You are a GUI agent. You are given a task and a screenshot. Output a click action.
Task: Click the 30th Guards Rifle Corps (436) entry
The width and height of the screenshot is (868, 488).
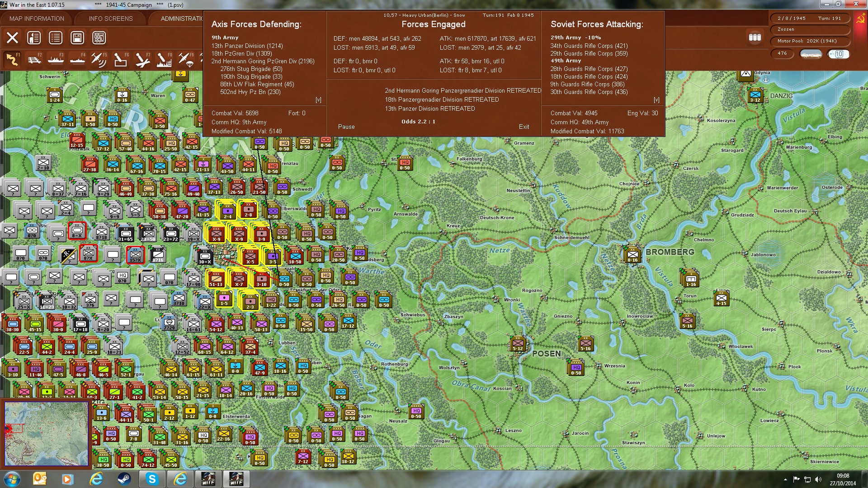589,92
